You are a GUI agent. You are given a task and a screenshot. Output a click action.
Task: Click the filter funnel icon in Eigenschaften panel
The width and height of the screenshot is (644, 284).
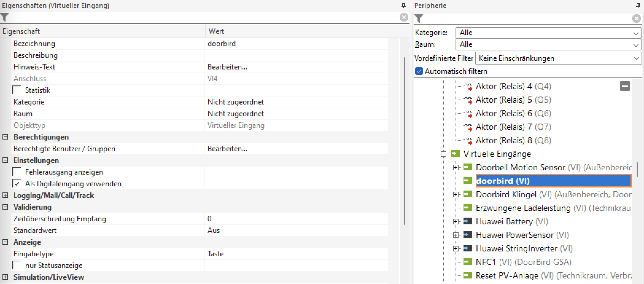5,18
